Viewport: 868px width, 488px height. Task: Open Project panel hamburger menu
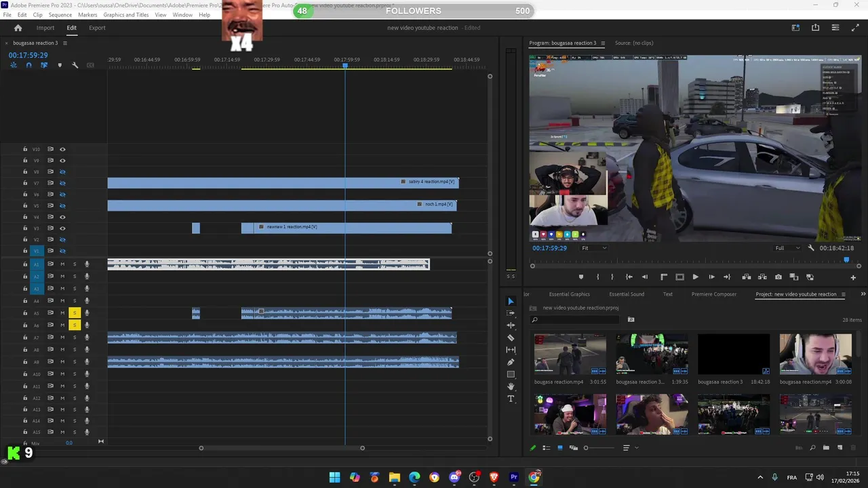[844, 294]
